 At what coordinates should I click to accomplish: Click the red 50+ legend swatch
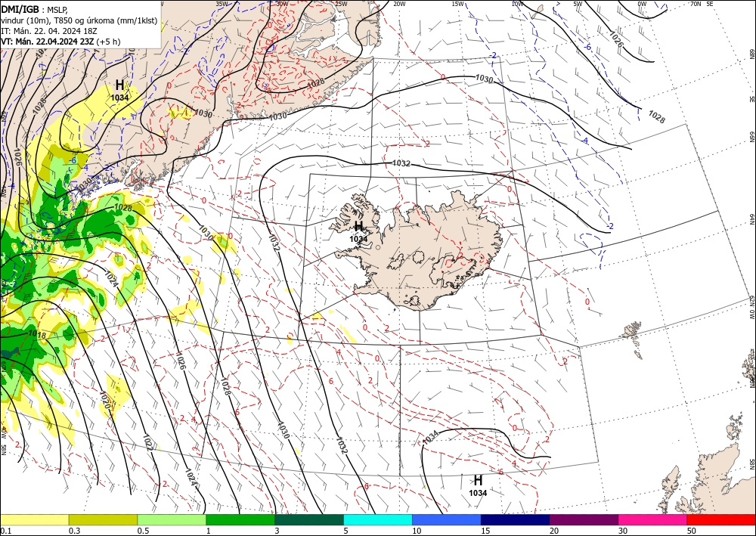pos(721,520)
